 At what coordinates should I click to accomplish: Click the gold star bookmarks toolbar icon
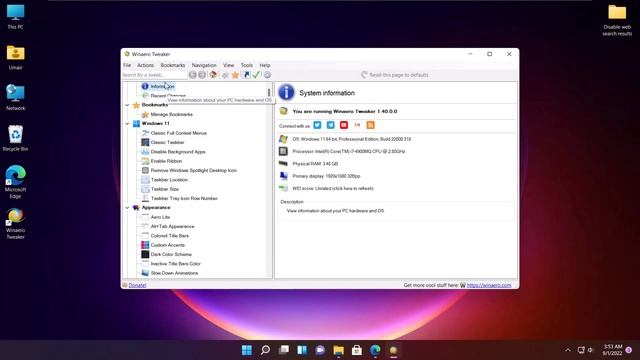pos(235,75)
